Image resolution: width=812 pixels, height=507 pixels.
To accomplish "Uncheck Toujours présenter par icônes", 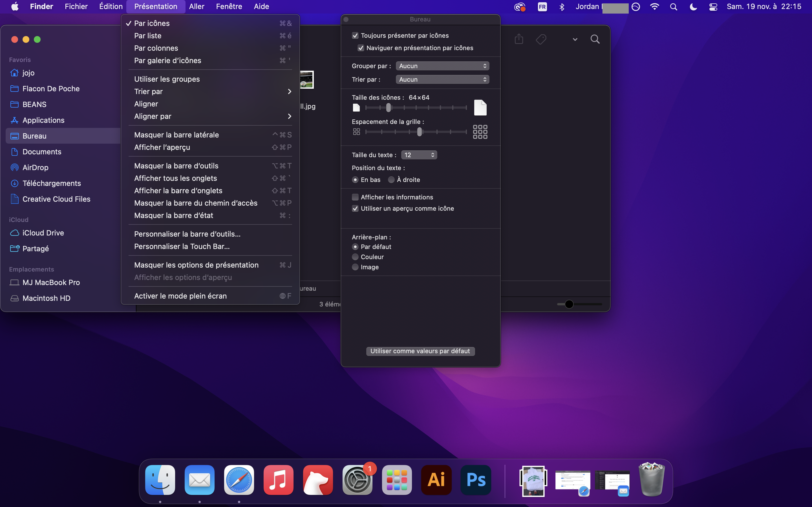I will [x=355, y=35].
